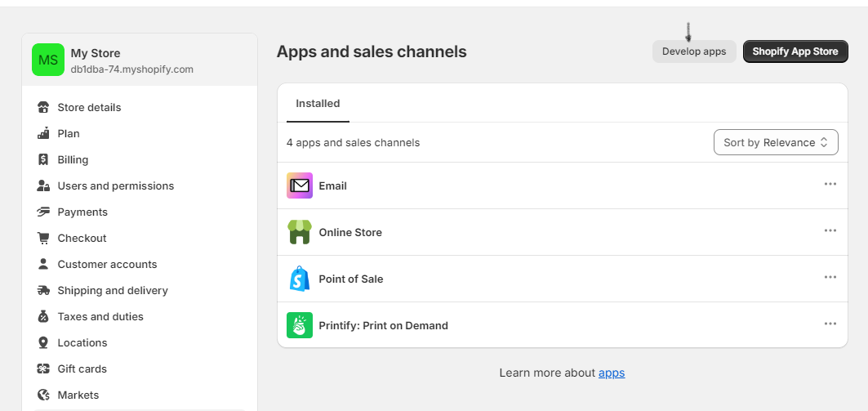Open Printify: Print on Demand name
The height and width of the screenshot is (411, 868).
[384, 326]
